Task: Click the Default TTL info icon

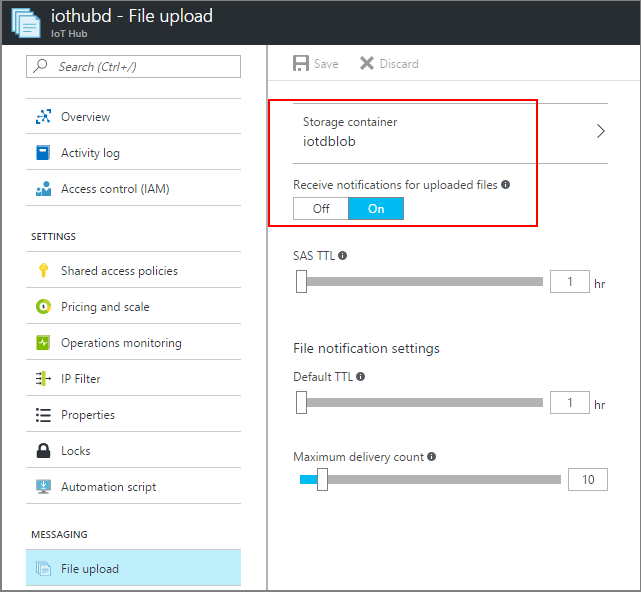Action: (x=360, y=377)
